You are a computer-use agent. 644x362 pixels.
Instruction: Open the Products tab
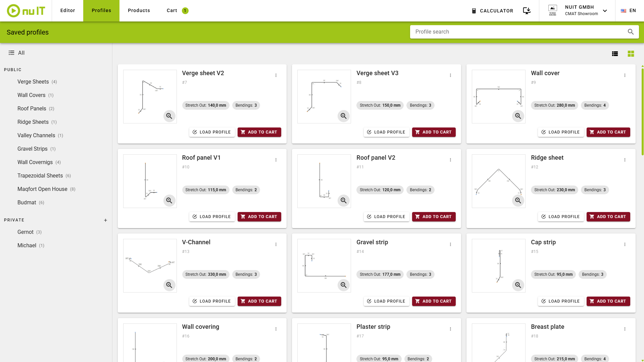click(139, 11)
